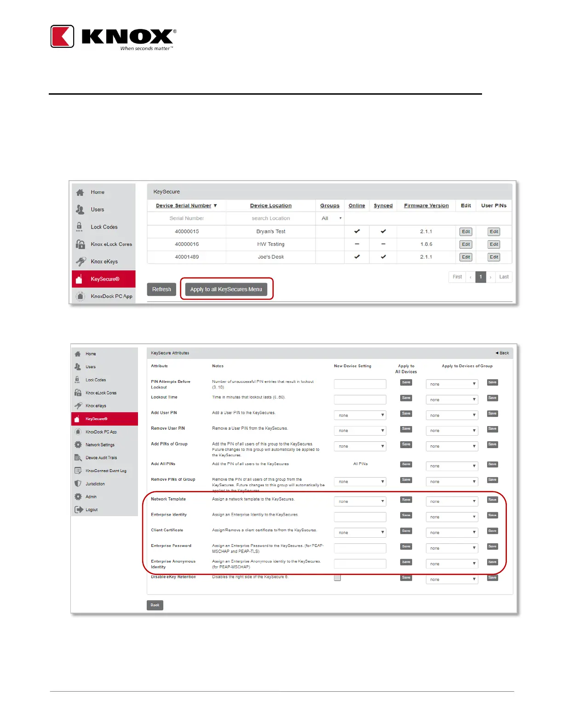
Task: Save Enterprise Identity for devices of group
Action: pyautogui.click(x=492, y=515)
